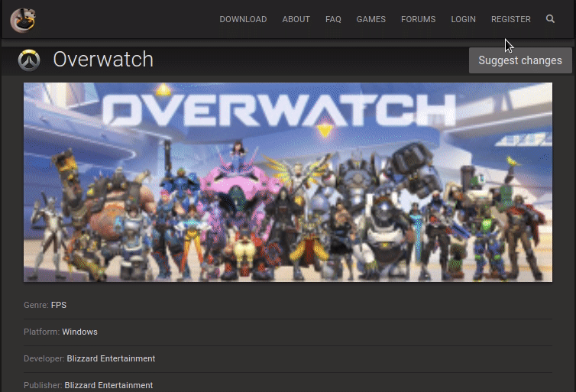The width and height of the screenshot is (576, 392).
Task: Navigate to the Games section
Action: [371, 19]
